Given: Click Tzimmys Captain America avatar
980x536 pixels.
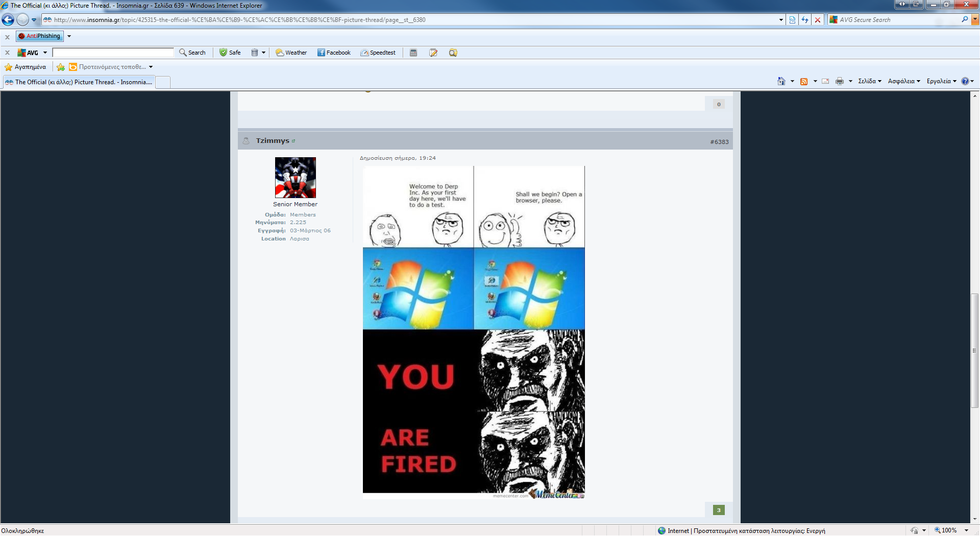Looking at the screenshot, I should pos(296,178).
